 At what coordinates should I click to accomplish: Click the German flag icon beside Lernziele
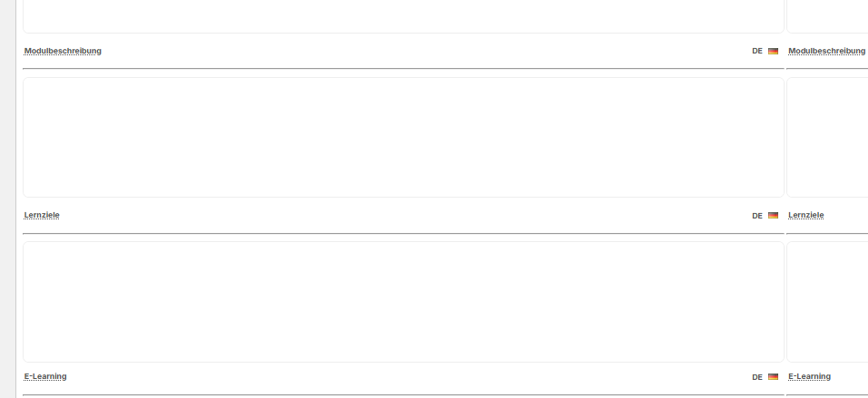point(773,216)
